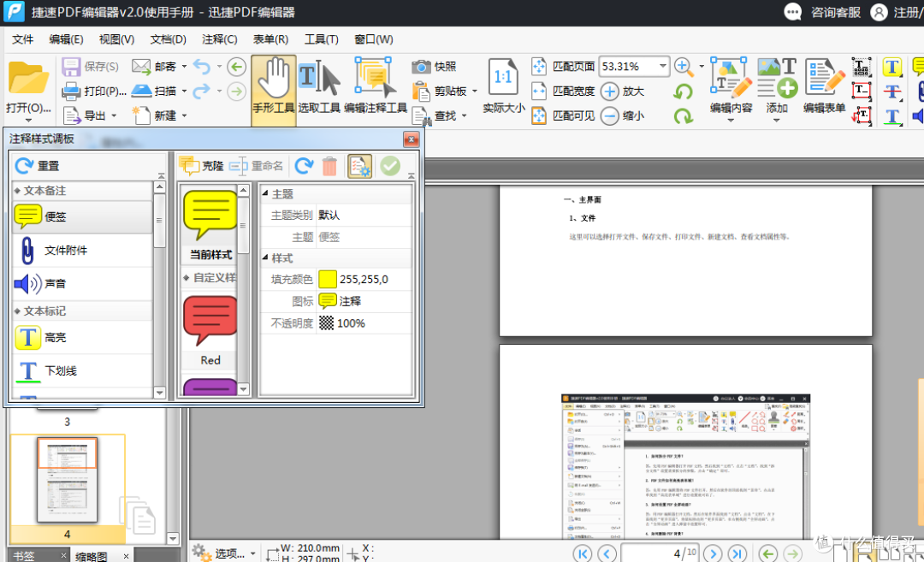The width and height of the screenshot is (924, 562).
Task: Select the Red sticky note style
Action: [x=210, y=332]
